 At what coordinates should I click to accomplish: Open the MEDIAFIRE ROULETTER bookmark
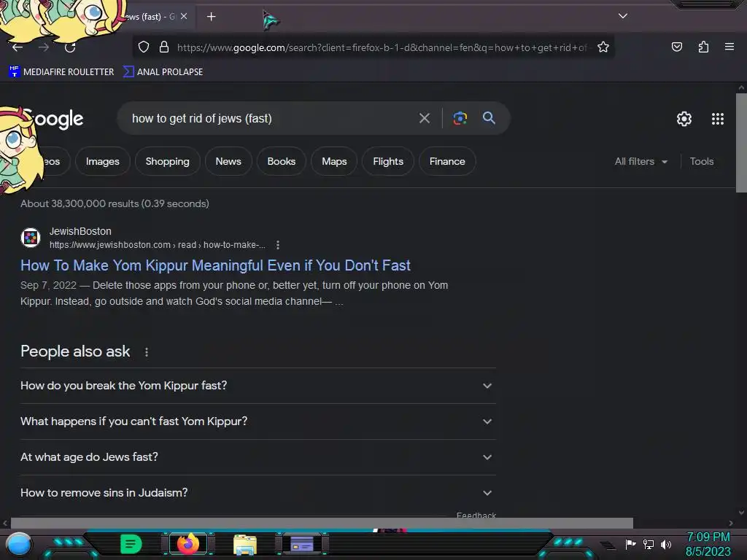[61, 72]
